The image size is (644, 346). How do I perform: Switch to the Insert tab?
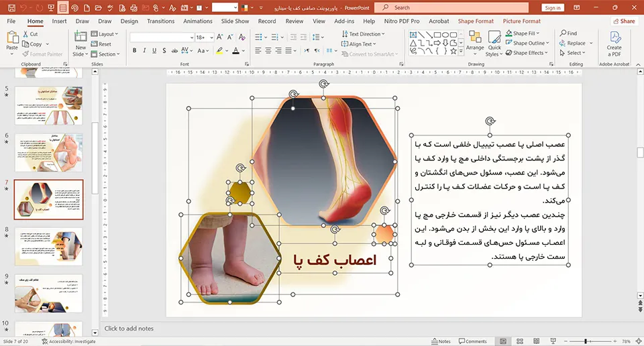pos(59,21)
